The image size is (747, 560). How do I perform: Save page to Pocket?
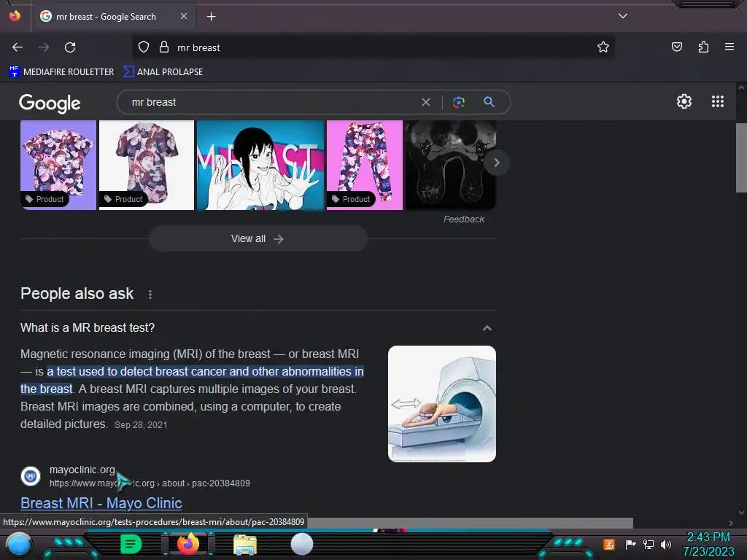[x=677, y=47]
